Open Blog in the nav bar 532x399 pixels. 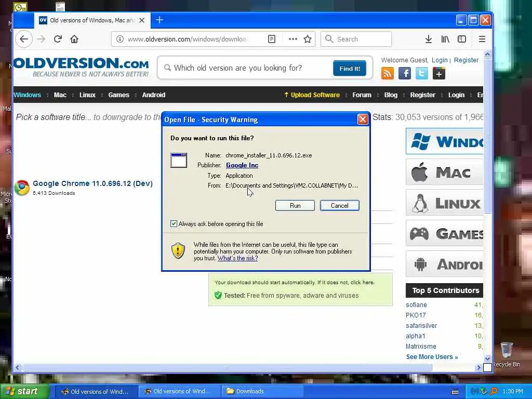[x=391, y=95]
